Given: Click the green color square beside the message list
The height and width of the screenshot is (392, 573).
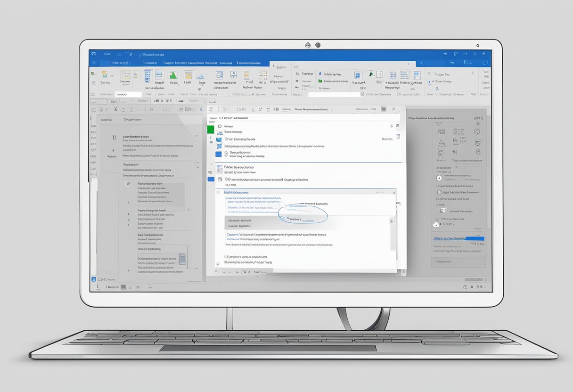Looking at the screenshot, I should pos(211,129).
